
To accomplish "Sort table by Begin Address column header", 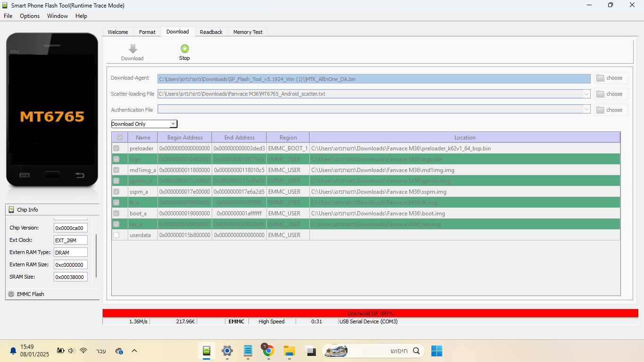I will coord(185,138).
